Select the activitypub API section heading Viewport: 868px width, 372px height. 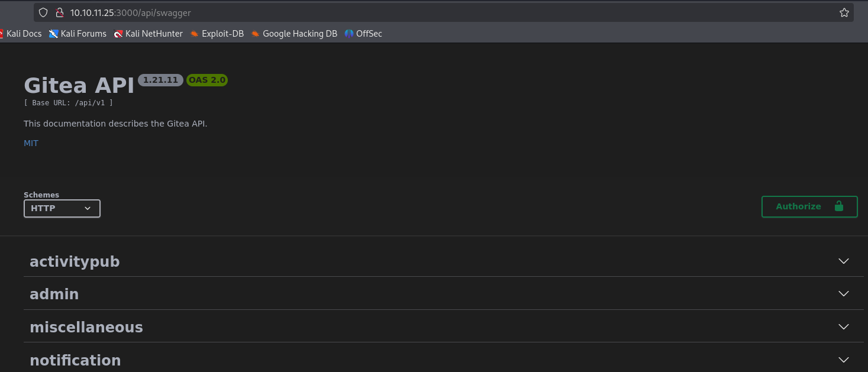coord(75,261)
